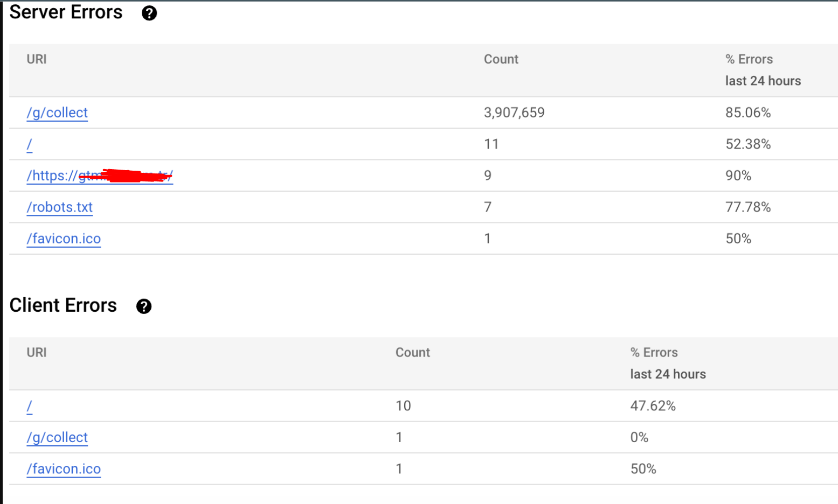This screenshot has height=504, width=838.
Task: Click the Server Errors URI column header
Action: tap(37, 59)
